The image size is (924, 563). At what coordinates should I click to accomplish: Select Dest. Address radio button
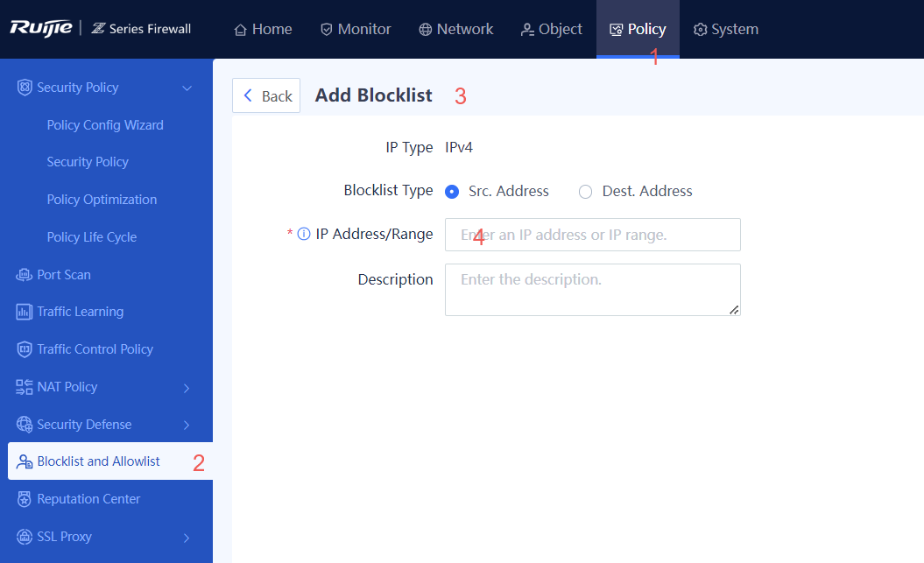coord(585,192)
